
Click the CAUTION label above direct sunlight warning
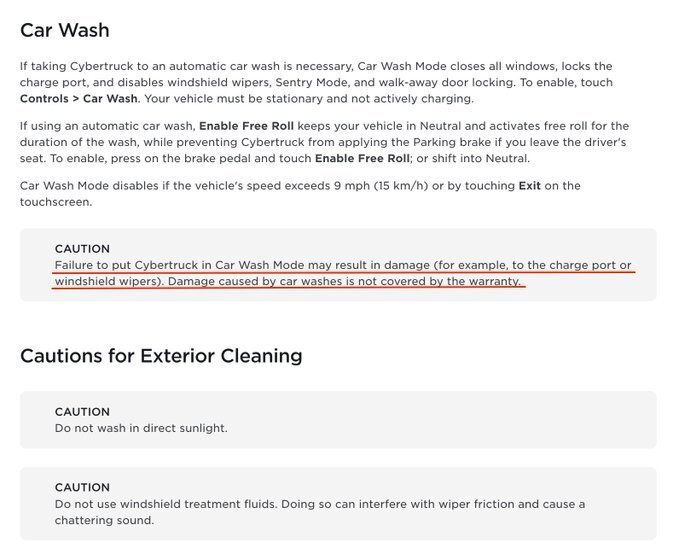pyautogui.click(x=82, y=412)
